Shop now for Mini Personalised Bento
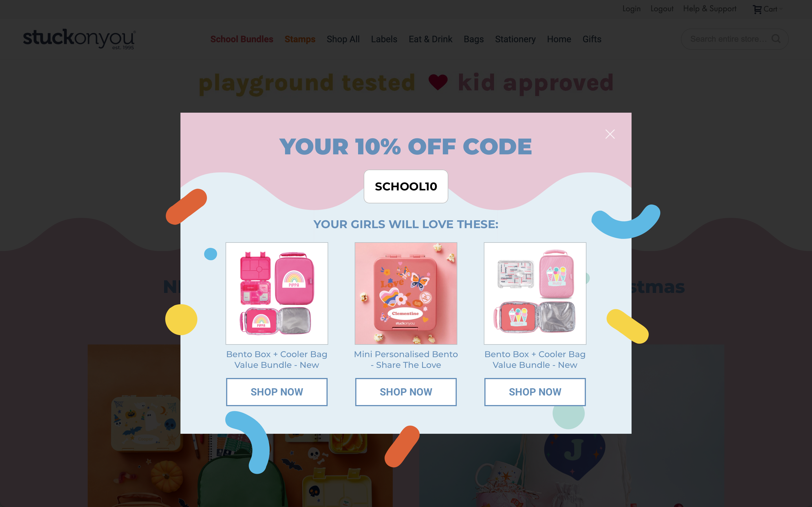This screenshot has width=812, height=507. pos(406,392)
